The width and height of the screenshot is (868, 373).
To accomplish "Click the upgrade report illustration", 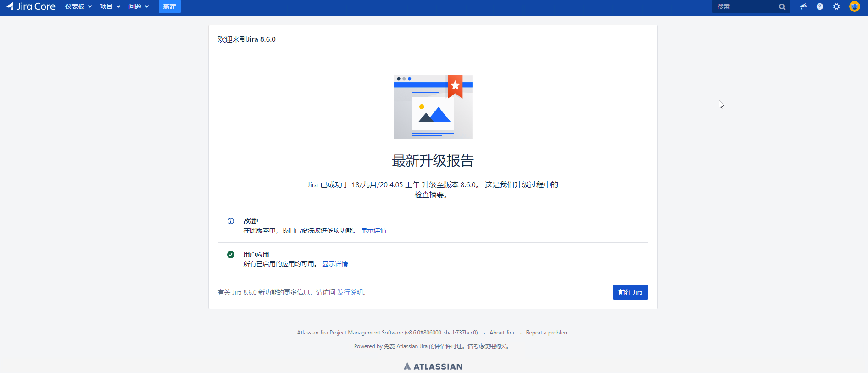I will 433,107.
